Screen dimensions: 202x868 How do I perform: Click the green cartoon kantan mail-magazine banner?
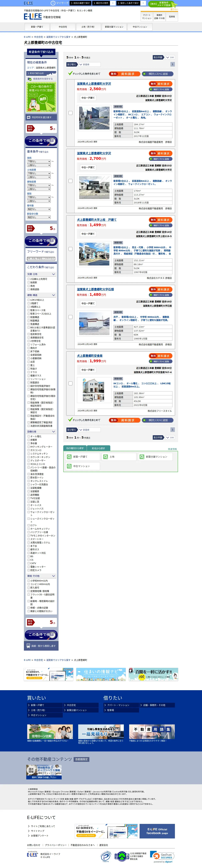click(x=41, y=97)
